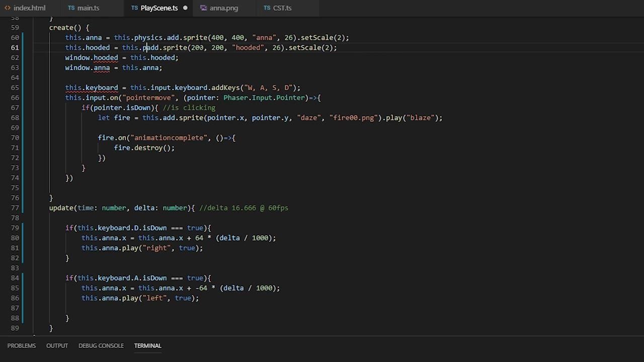Click "keyboard.A.isDown" on line 84
The height and width of the screenshot is (362, 644).
132,278
